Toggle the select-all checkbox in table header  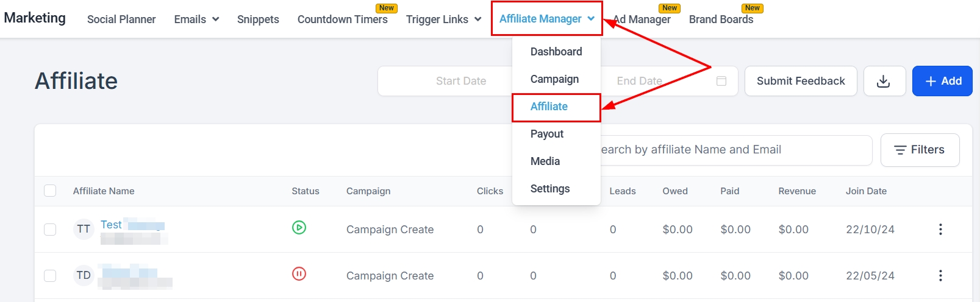point(50,191)
